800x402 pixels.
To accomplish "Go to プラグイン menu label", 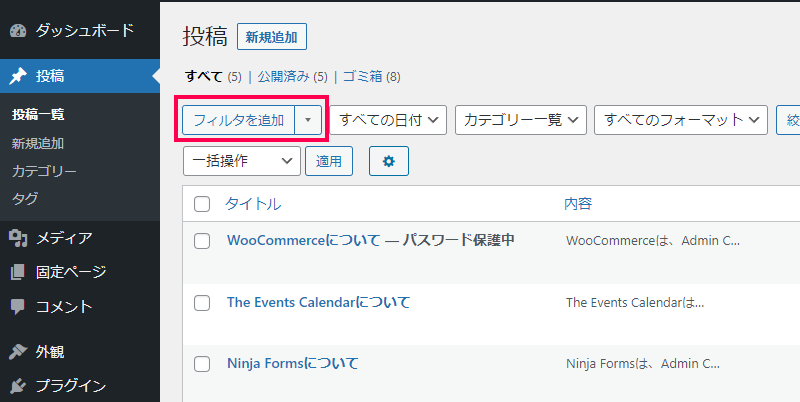I will point(71,386).
